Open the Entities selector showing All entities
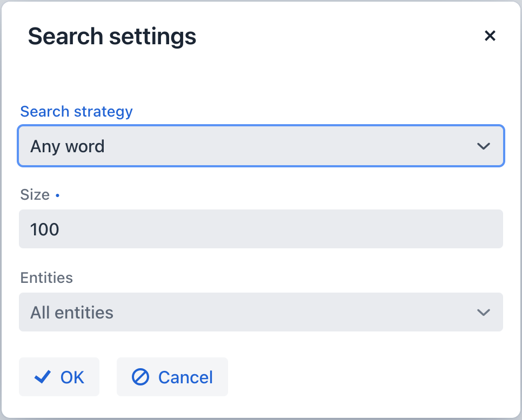This screenshot has width=522, height=420. (261, 312)
